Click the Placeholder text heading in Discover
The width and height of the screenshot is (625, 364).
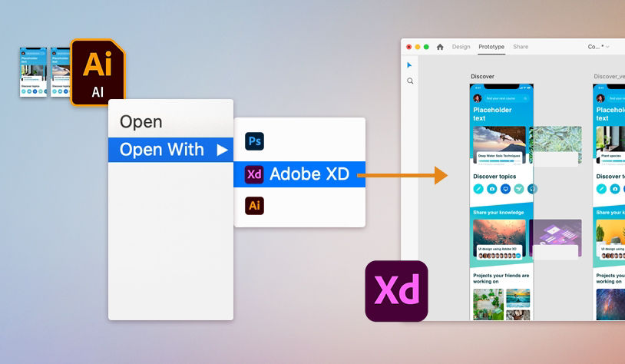pos(492,114)
